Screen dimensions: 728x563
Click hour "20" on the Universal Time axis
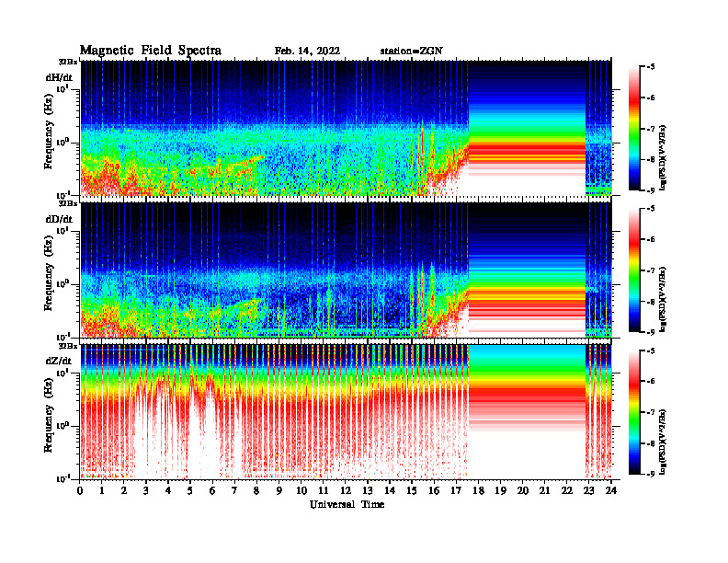point(523,490)
